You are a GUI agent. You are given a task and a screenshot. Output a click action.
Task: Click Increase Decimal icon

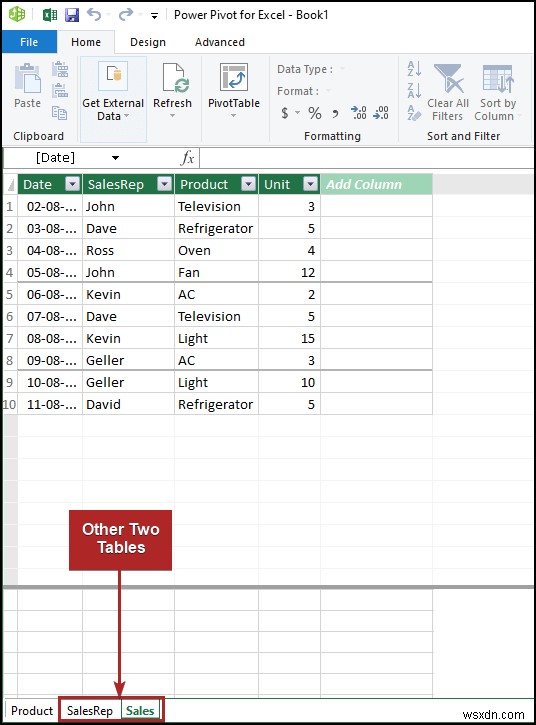coord(358,113)
